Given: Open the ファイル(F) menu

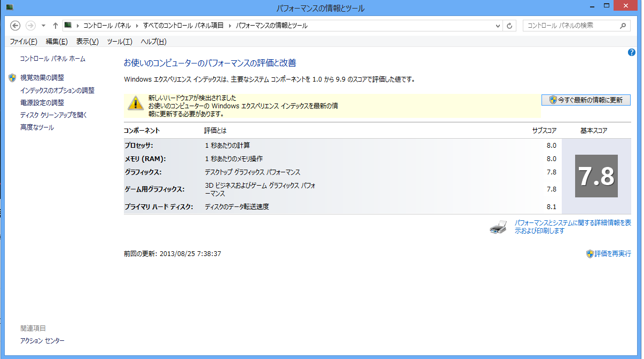Looking at the screenshot, I should click(x=23, y=42).
